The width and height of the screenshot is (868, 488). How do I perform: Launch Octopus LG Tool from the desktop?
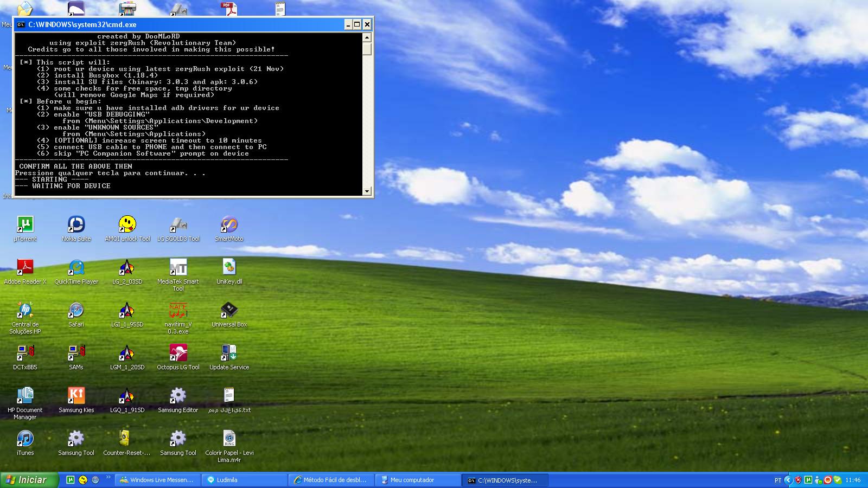(178, 357)
